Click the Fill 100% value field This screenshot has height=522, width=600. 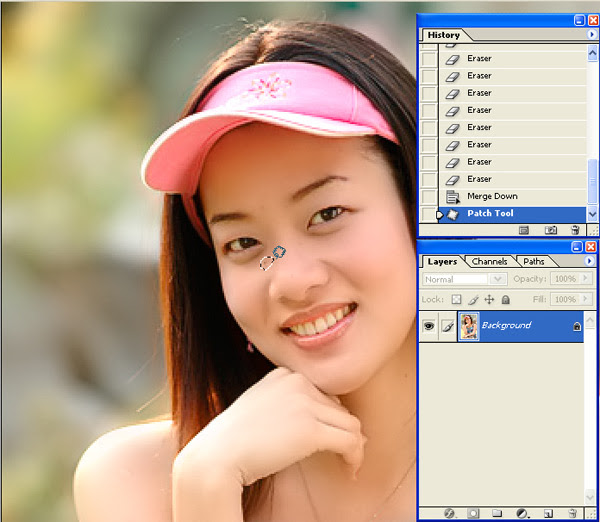point(565,299)
